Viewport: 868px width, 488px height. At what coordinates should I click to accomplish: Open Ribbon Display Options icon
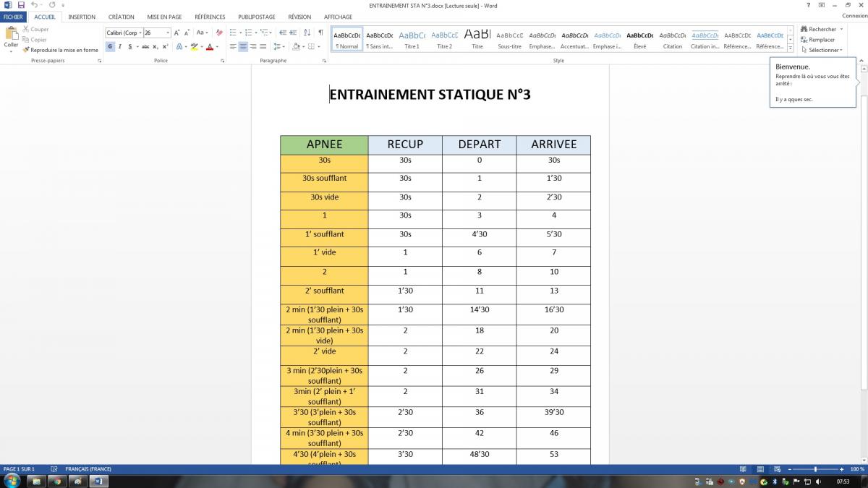pos(821,5)
